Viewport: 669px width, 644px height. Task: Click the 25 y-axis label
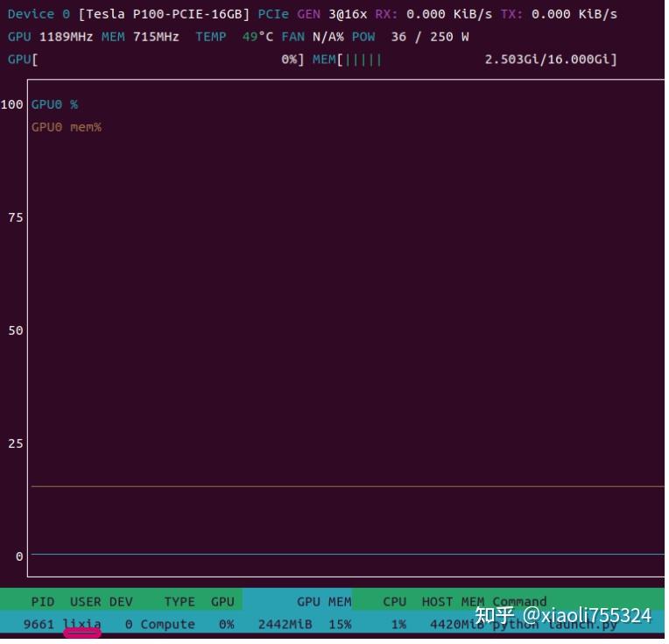[16, 444]
